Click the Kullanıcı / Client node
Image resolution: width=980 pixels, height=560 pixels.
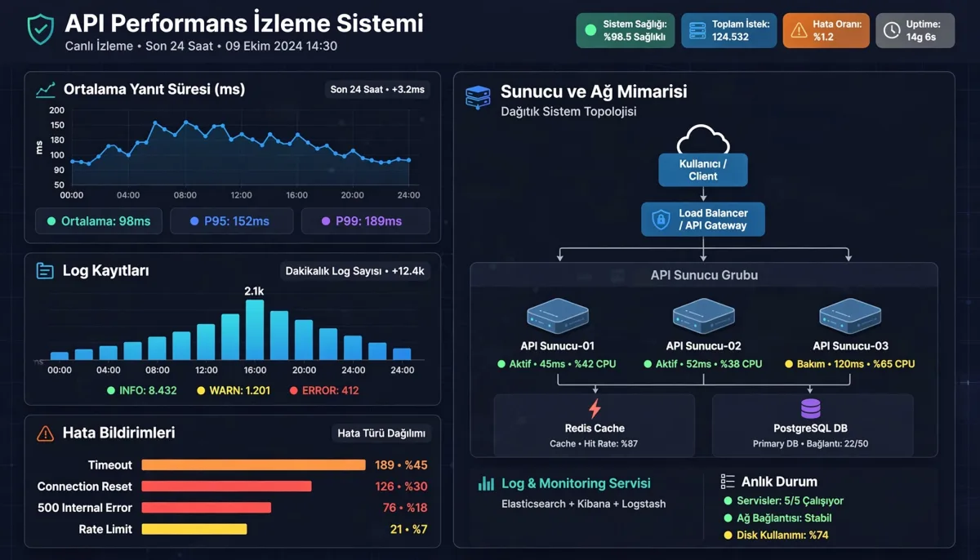point(703,170)
